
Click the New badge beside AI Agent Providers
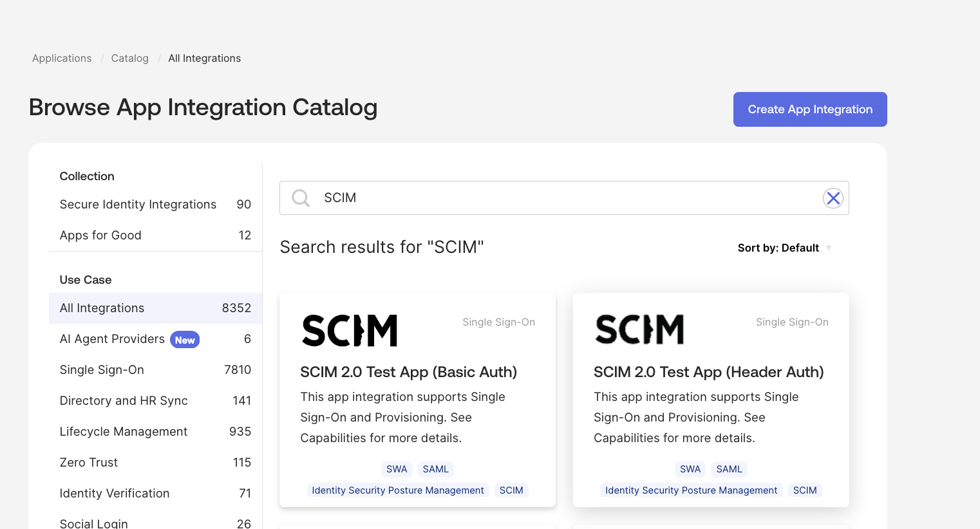point(185,340)
